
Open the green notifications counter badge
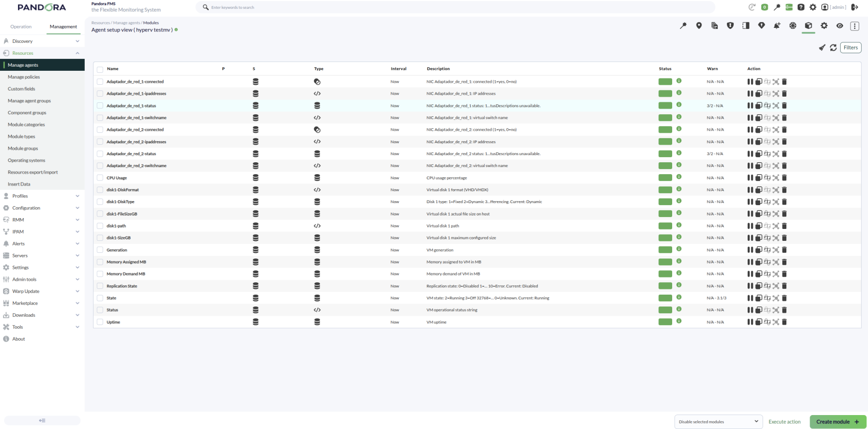765,7
